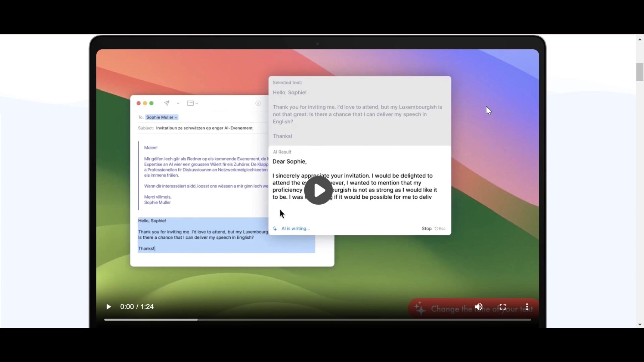Click the video time display '0:00 / 1:24'

[137, 307]
